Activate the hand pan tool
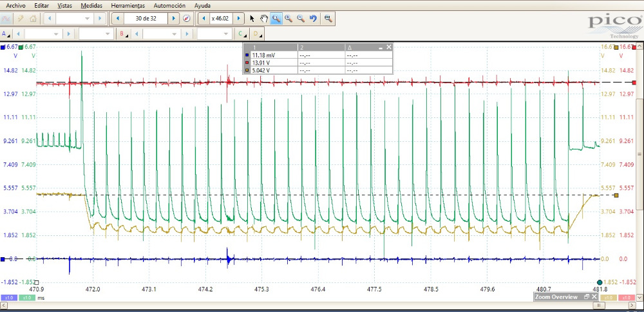 263,19
